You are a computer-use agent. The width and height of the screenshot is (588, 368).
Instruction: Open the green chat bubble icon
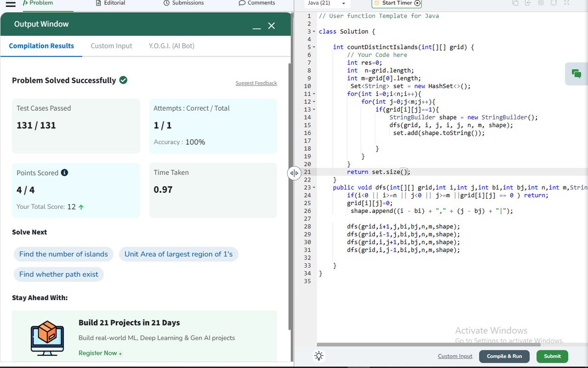[576, 74]
